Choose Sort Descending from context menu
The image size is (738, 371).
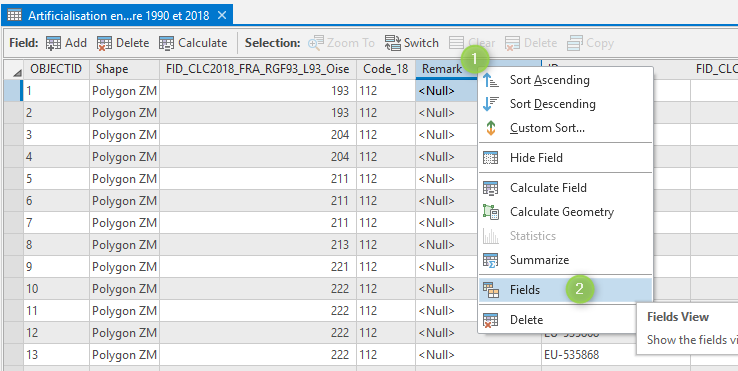pos(565,104)
